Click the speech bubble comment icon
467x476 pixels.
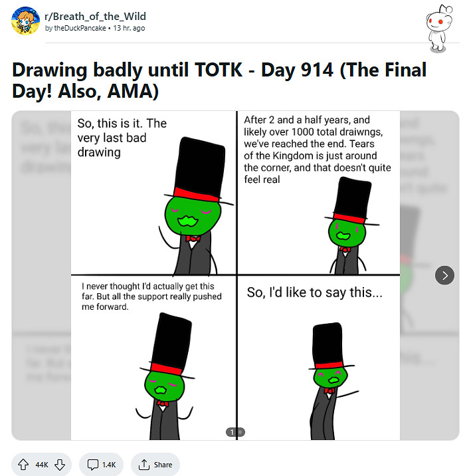pos(92,465)
